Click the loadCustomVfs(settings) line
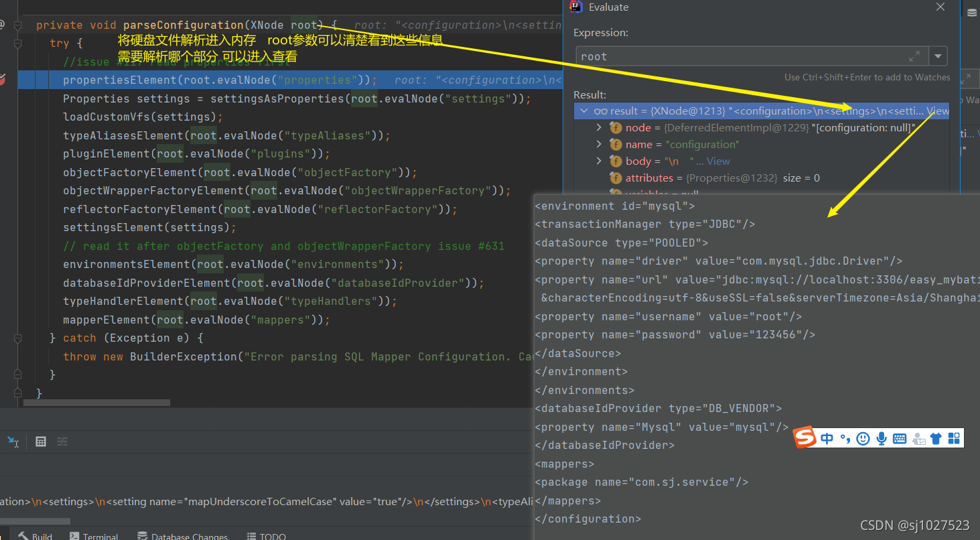980x540 pixels. click(143, 117)
